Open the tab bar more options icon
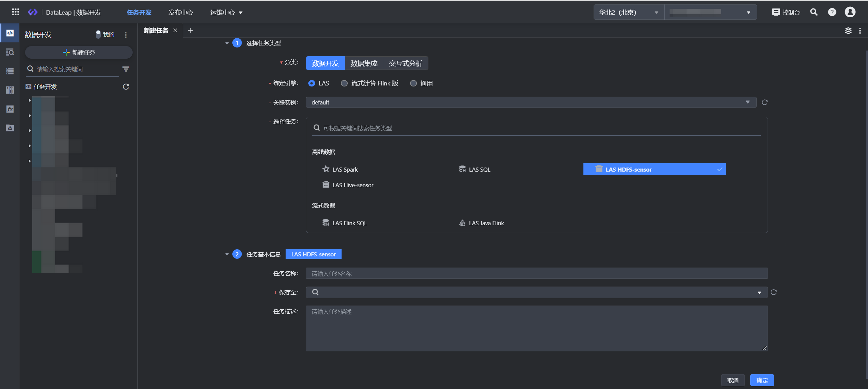 click(860, 31)
